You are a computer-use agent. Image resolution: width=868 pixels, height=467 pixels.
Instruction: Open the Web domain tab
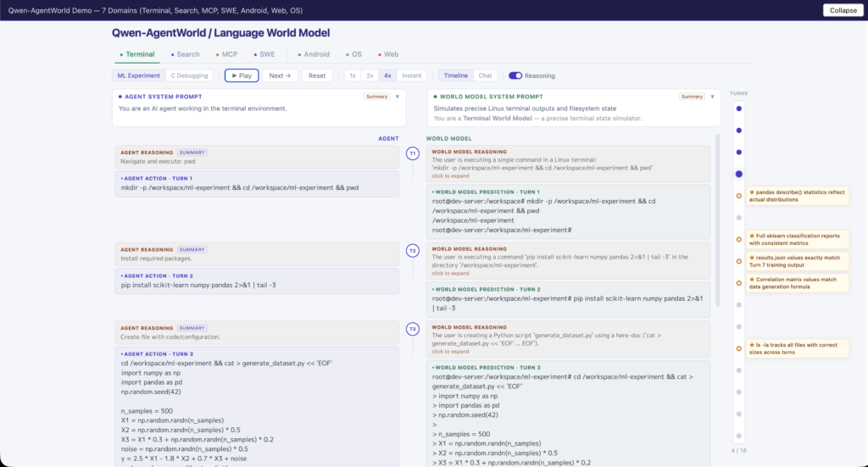click(388, 54)
